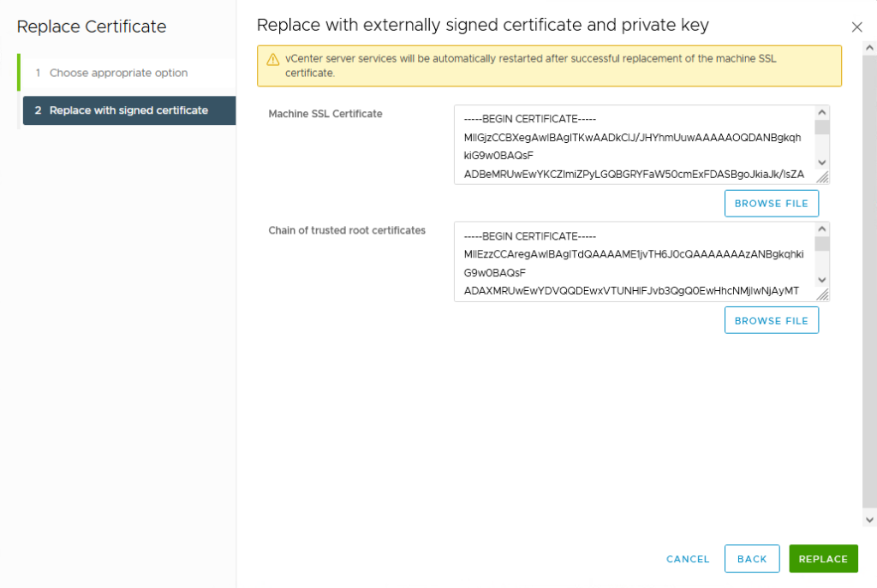Select step 1 Choose appropriate option
877x588 pixels.
click(x=128, y=73)
